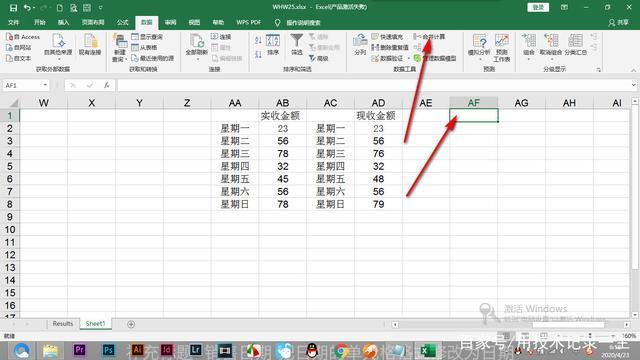Switch to the 审阅 (Review) tab
640x360 pixels.
[170, 22]
